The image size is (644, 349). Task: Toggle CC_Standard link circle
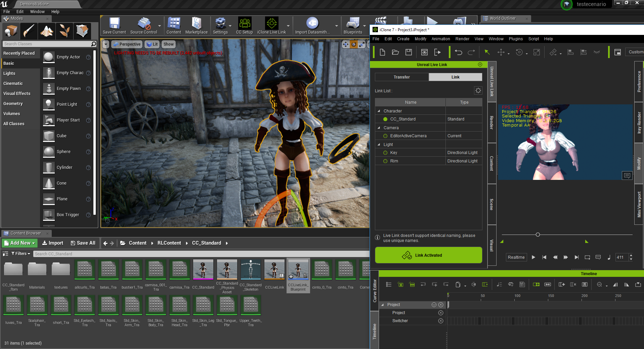385,119
